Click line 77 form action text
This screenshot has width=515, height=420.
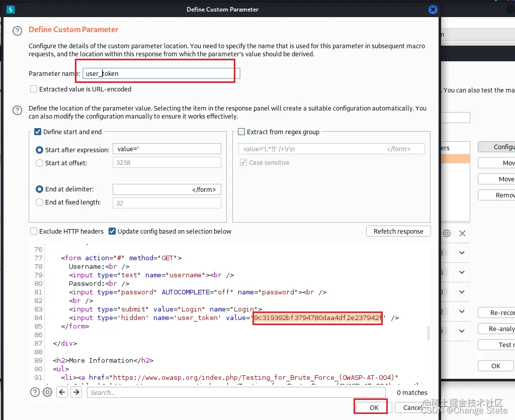point(122,258)
